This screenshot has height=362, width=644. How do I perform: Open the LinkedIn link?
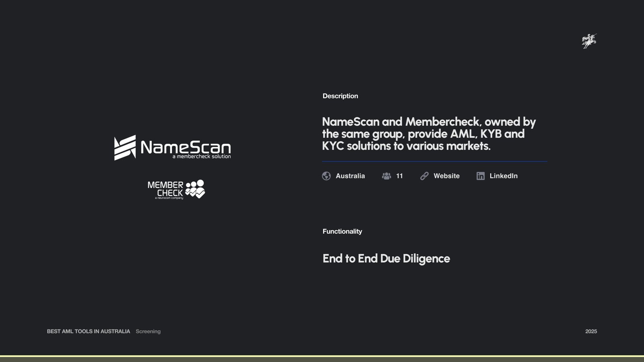point(504,176)
